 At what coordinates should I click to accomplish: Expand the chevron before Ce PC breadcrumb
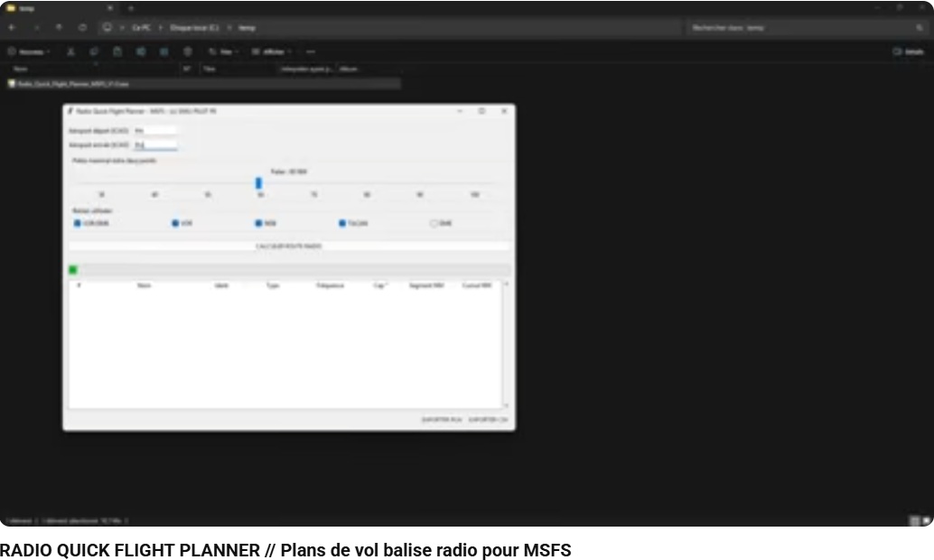122,27
